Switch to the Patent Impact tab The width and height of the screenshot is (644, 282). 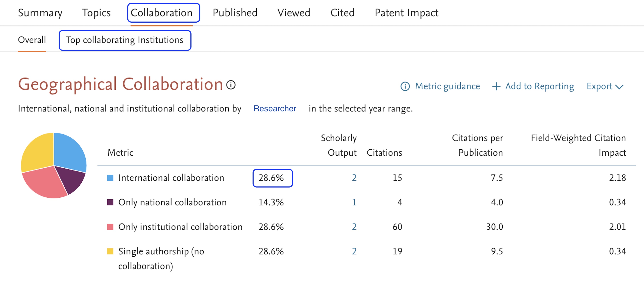click(406, 13)
